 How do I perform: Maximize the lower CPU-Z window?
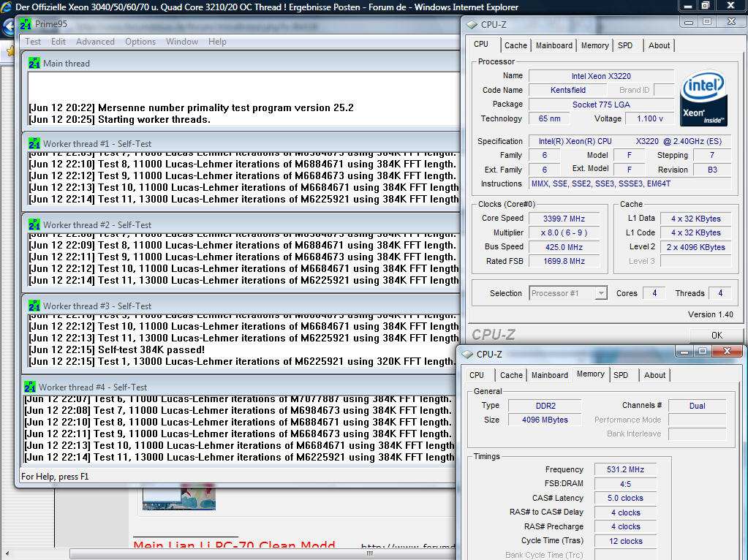pos(702,351)
